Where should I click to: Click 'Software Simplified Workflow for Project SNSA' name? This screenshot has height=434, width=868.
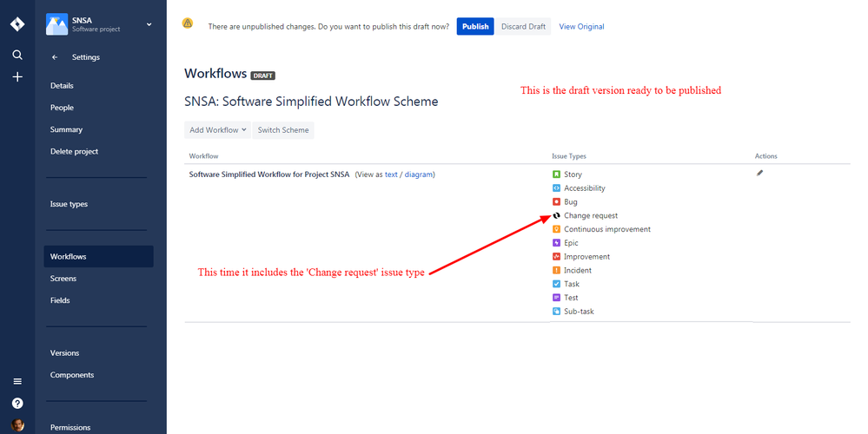[269, 174]
